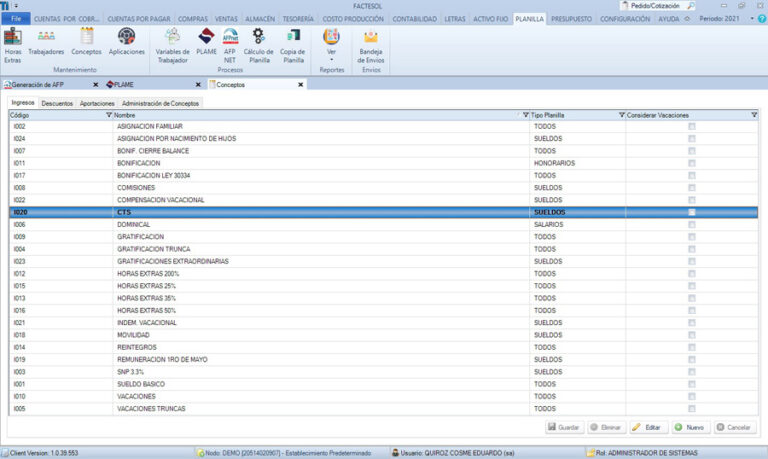Run Cálculo de Planilla

258,44
